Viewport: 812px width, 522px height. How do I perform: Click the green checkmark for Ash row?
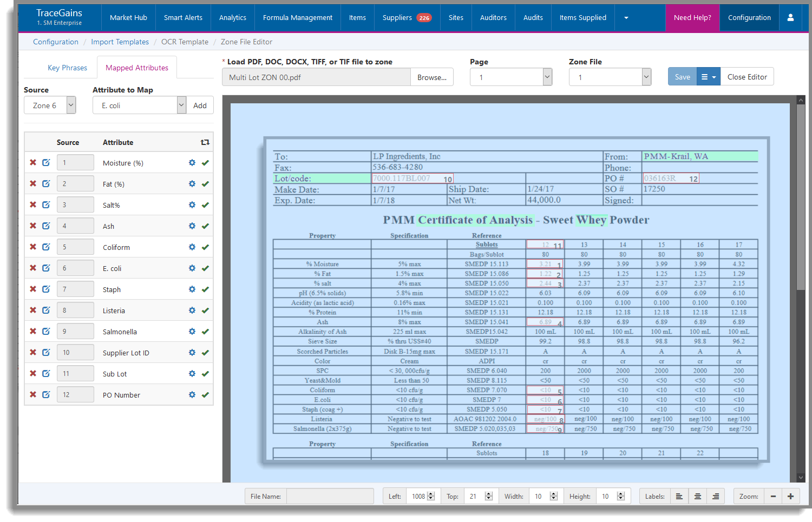pos(205,226)
